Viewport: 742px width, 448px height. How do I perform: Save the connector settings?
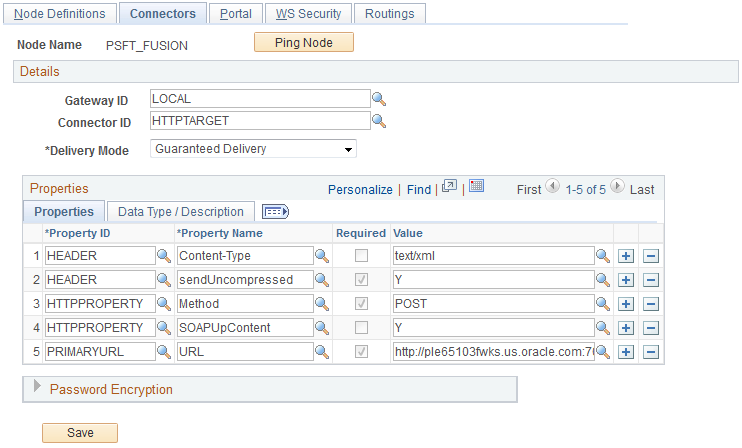(80, 433)
